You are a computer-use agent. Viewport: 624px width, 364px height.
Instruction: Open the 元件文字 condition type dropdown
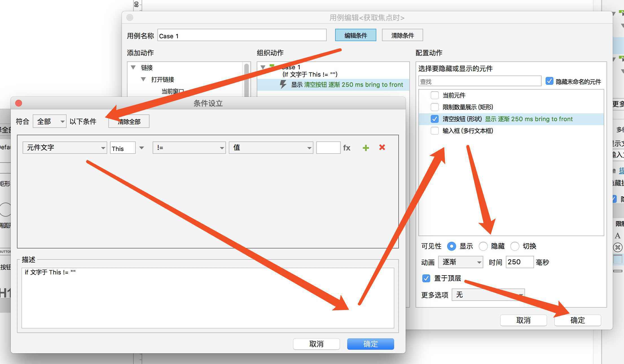point(65,148)
